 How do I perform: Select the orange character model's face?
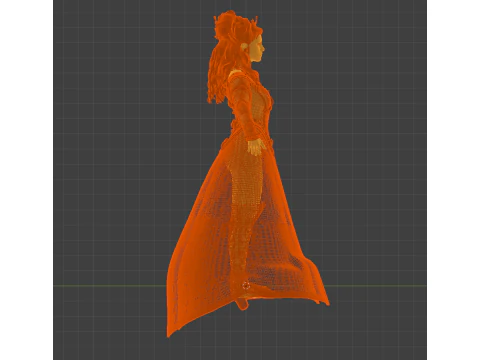tap(257, 48)
